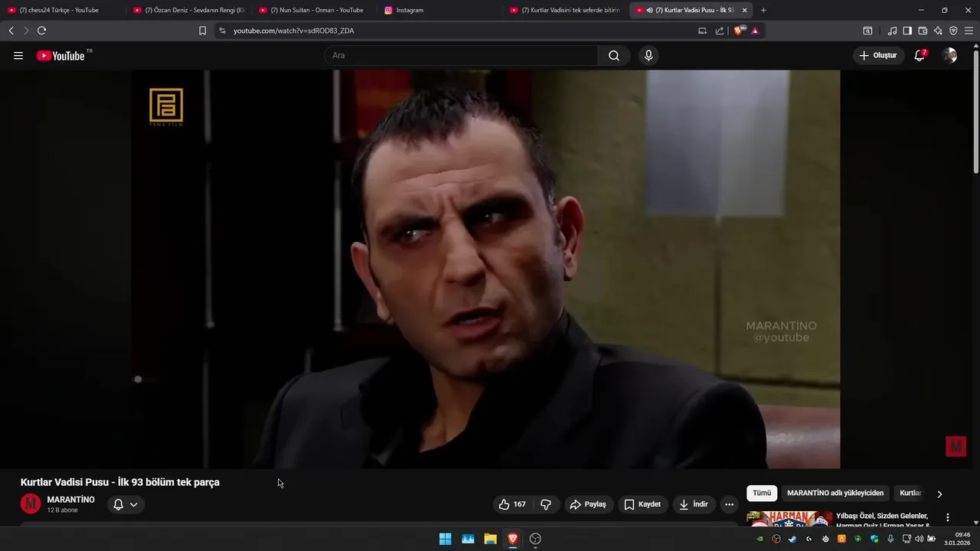The width and height of the screenshot is (980, 551).
Task: Go forward in browser history
Action: 26,31
